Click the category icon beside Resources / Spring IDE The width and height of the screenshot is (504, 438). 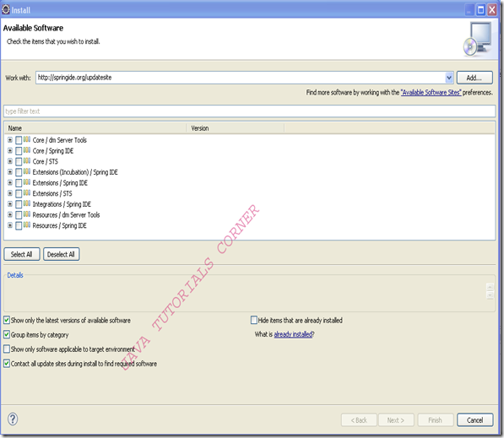(x=27, y=225)
